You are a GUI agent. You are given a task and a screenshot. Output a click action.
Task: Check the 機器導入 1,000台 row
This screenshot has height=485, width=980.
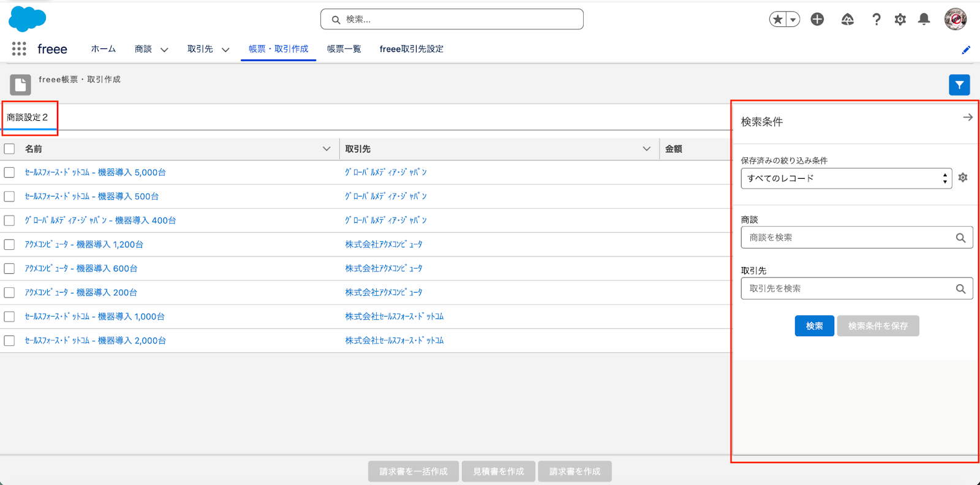click(9, 317)
